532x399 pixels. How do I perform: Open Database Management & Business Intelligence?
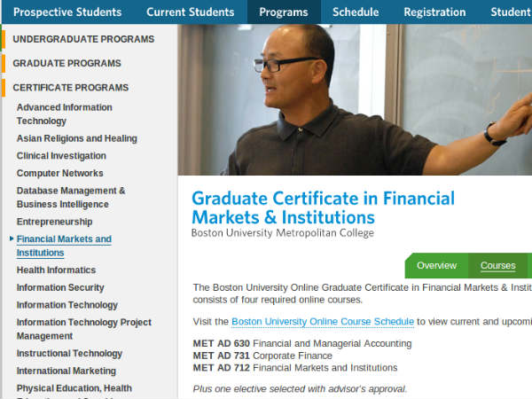[71, 198]
